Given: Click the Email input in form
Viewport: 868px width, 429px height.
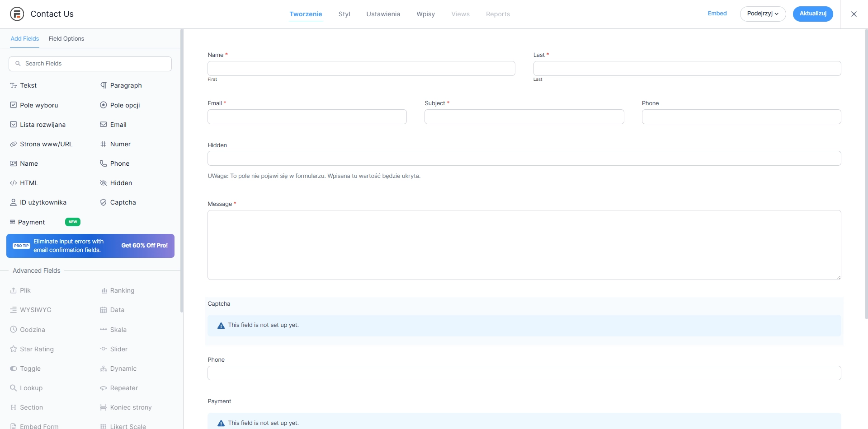Looking at the screenshot, I should (x=307, y=117).
